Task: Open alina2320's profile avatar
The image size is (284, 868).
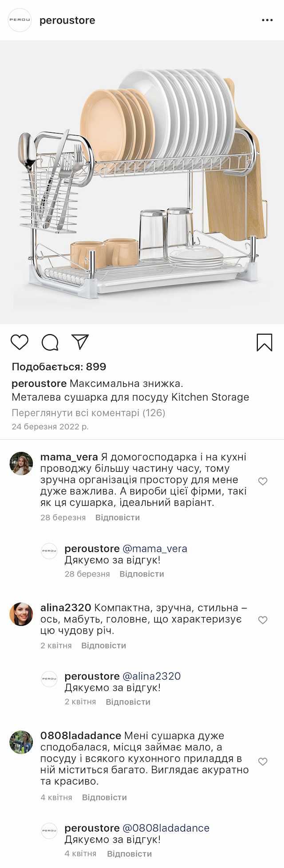Action: (x=21, y=614)
